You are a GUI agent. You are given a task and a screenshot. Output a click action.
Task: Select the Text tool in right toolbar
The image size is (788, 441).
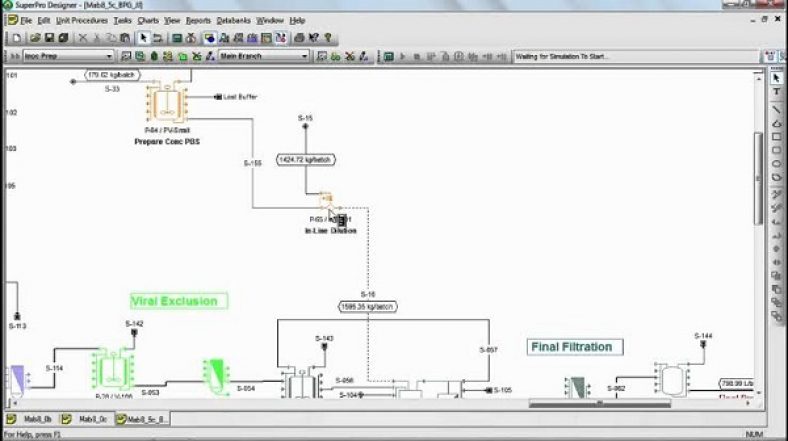(x=776, y=92)
